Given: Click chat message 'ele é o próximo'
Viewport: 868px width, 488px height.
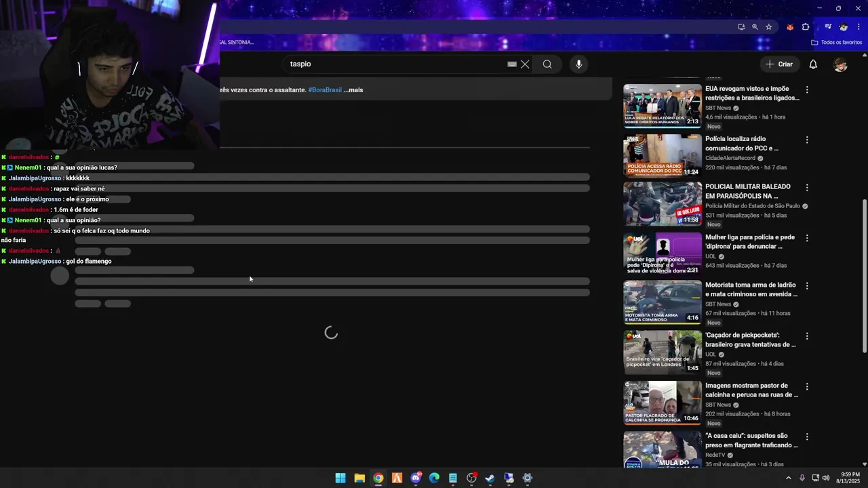Looking at the screenshot, I should pyautogui.click(x=87, y=199).
